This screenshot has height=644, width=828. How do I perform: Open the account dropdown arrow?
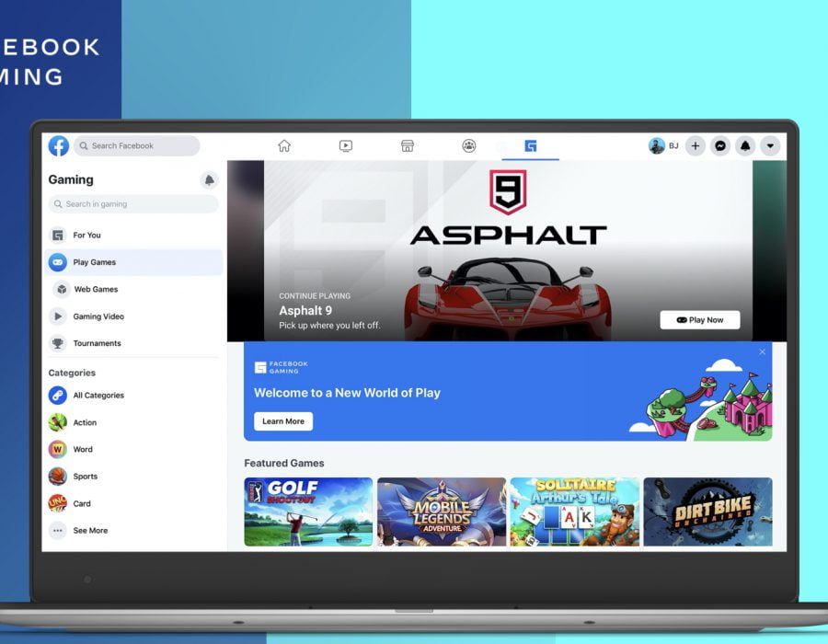pyautogui.click(x=771, y=146)
